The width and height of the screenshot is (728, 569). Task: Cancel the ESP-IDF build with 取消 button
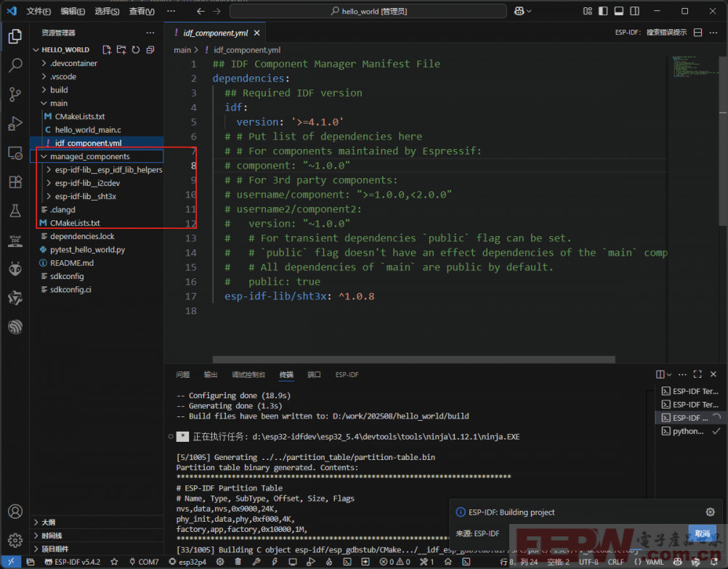[702, 533]
